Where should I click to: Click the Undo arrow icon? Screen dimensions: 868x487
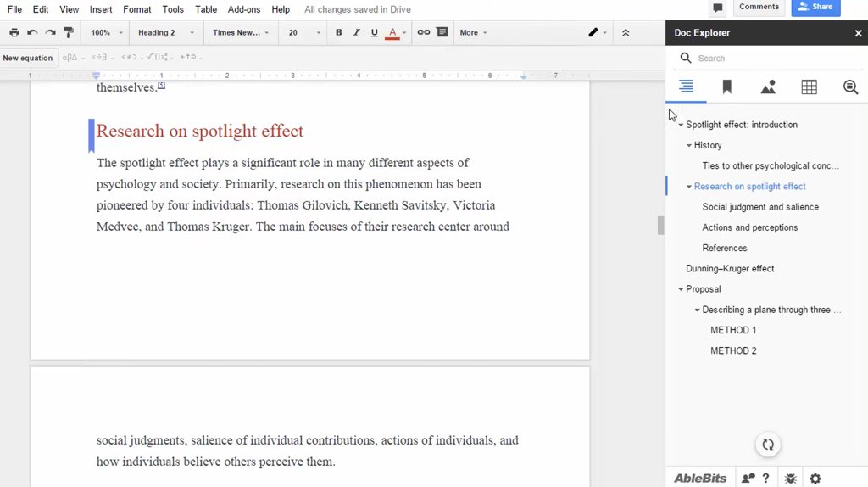pos(32,33)
